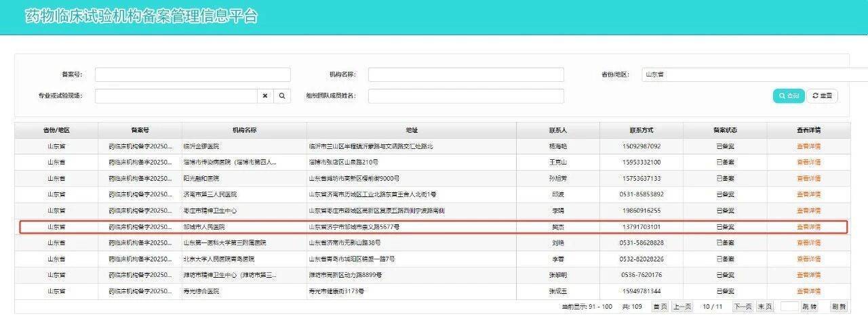Click the magnifier icon beside 专业或试验现场 field
Screen dimensions: 868x321
282,96
